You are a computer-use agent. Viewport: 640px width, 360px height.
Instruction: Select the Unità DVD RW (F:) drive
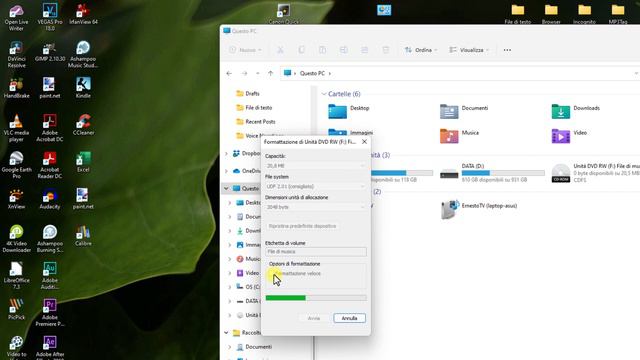[x=595, y=173]
